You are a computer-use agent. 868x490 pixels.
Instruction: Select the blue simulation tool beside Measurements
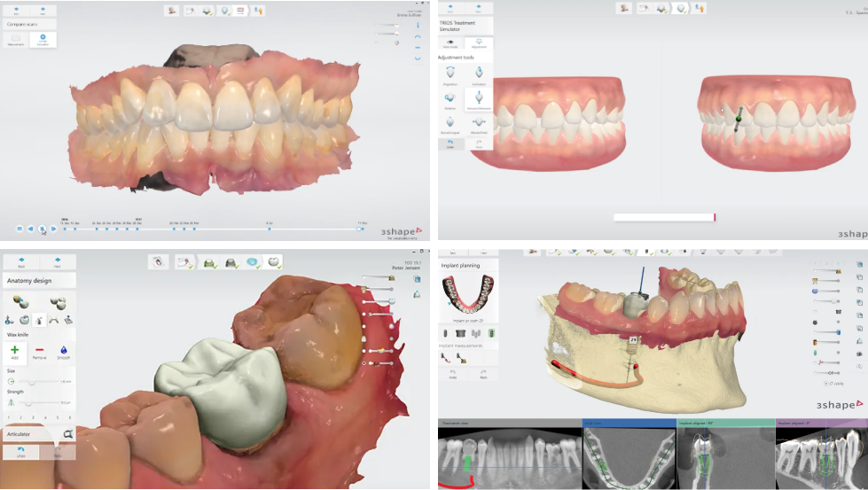tap(43, 40)
